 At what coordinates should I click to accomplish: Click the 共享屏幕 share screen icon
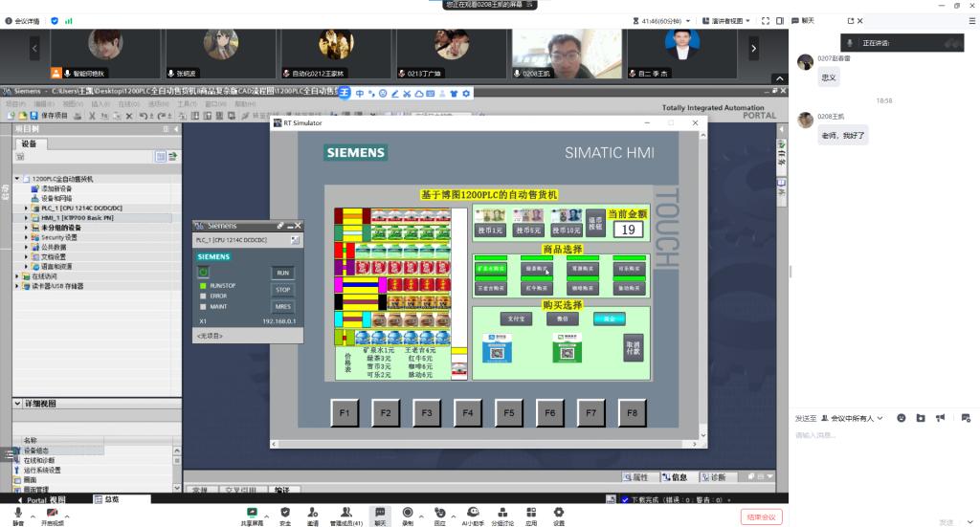pos(253,513)
